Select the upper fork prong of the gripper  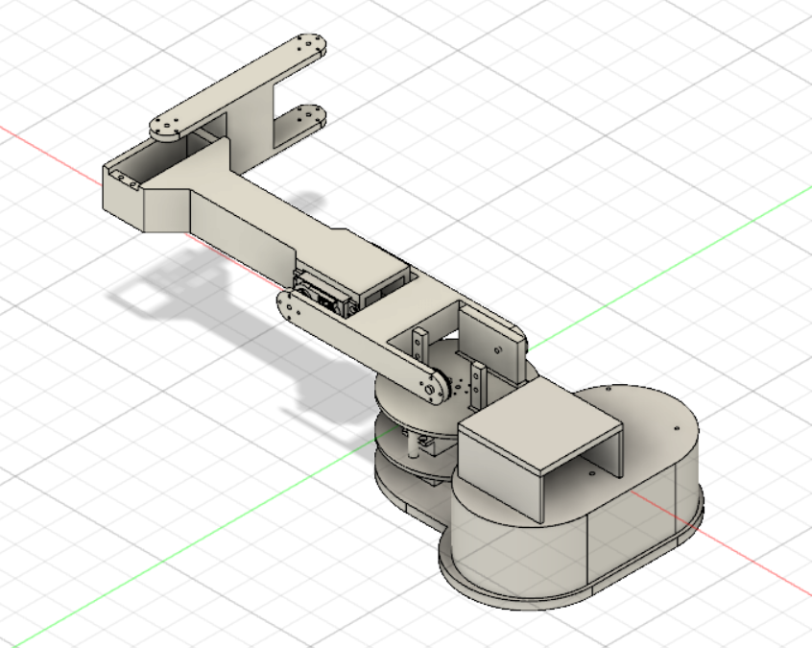238,88
